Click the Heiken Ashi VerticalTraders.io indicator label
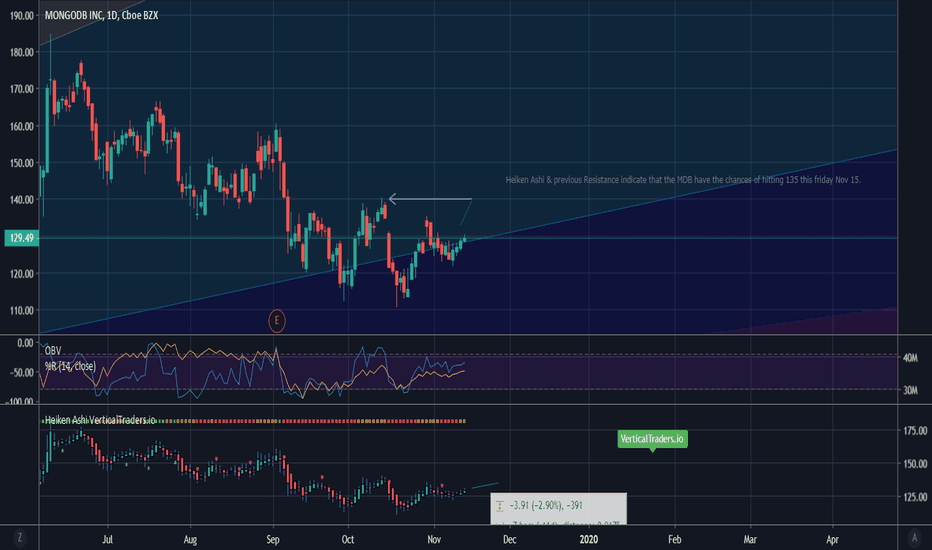The height and width of the screenshot is (550, 932). [x=100, y=420]
